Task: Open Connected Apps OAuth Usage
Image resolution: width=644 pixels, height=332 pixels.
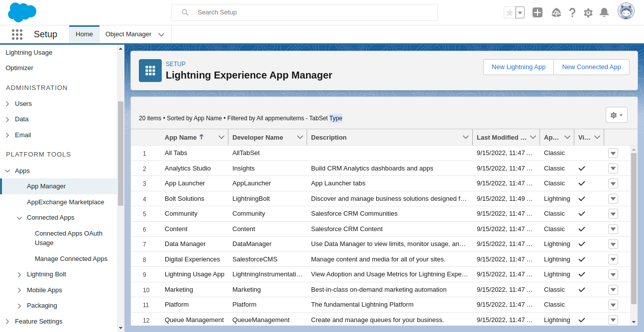Action: point(69,238)
